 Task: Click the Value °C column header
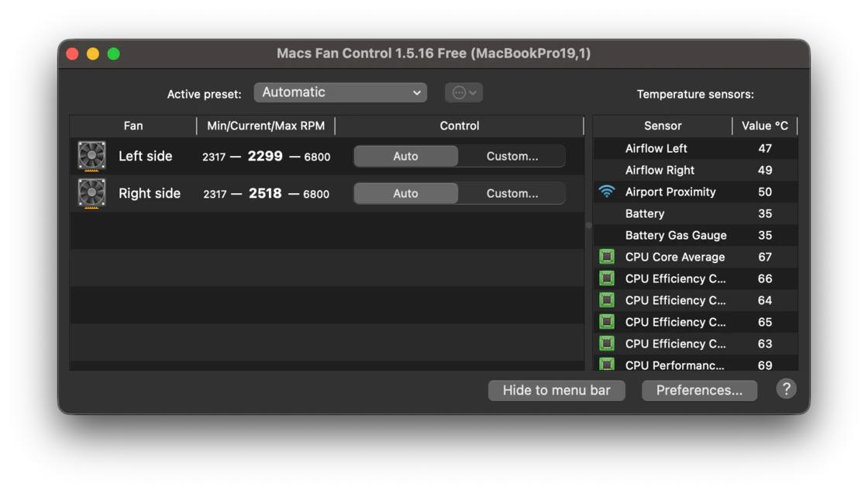point(766,125)
